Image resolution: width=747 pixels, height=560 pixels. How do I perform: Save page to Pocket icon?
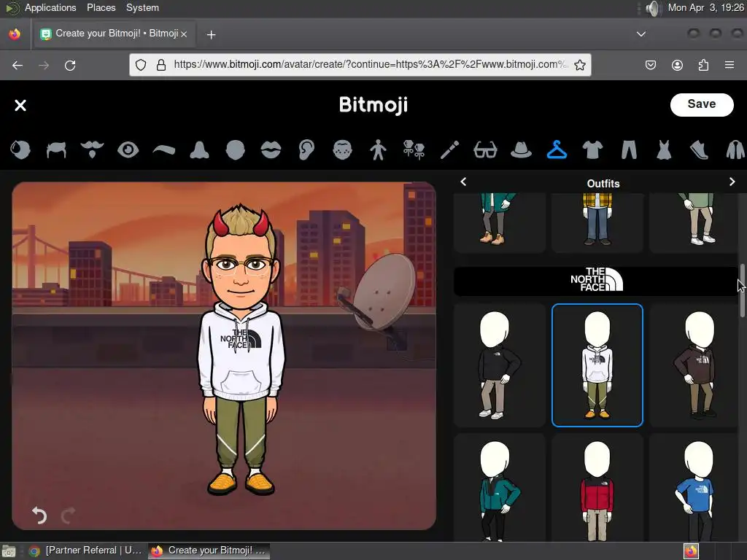point(650,65)
